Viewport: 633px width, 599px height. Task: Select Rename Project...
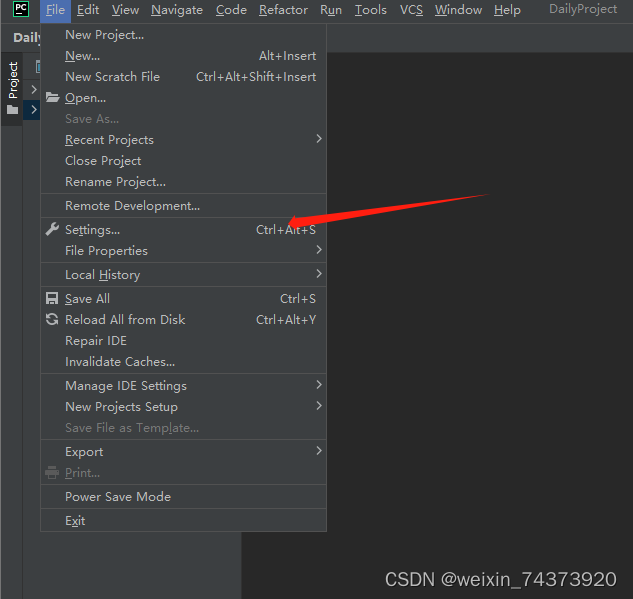pyautogui.click(x=183, y=182)
